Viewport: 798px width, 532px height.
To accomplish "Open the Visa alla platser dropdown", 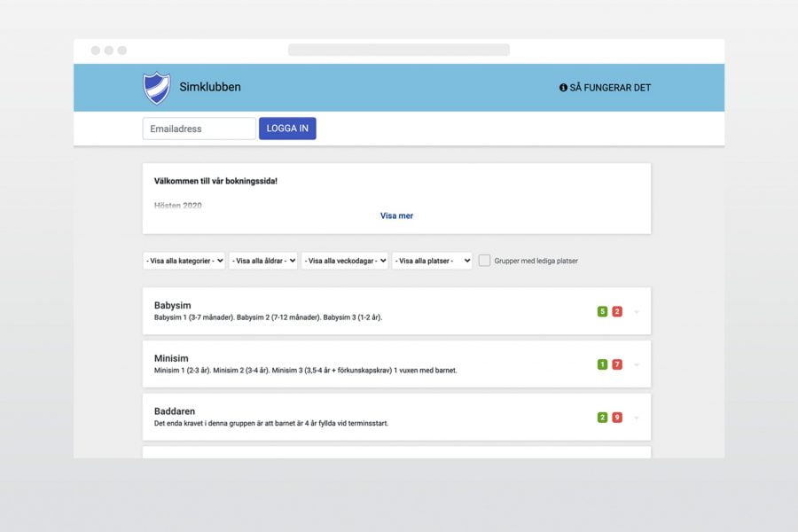I will 432,261.
